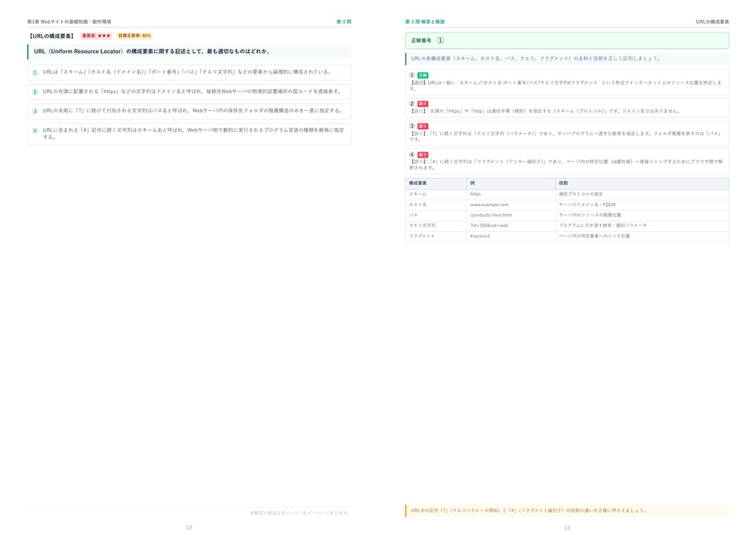The width and height of the screenshot is (756, 535).
Task: Click the '第3問 解答と解説' header on the right page
Action: (x=425, y=21)
